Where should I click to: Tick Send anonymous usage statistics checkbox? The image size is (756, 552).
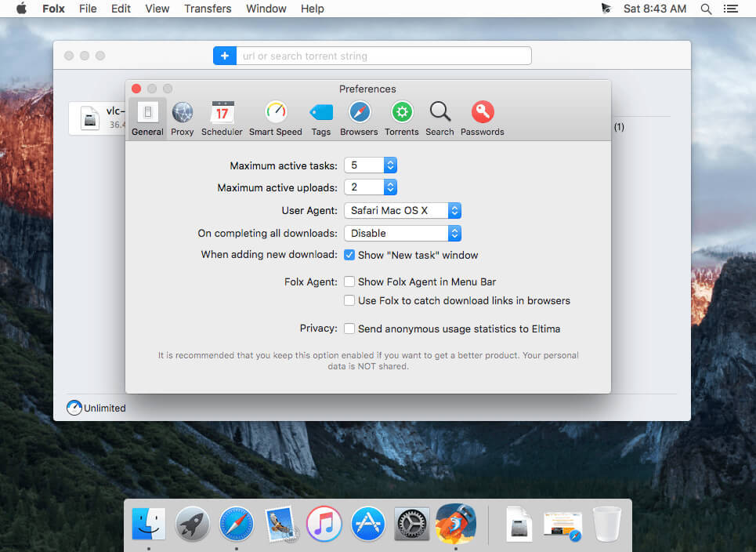point(349,329)
